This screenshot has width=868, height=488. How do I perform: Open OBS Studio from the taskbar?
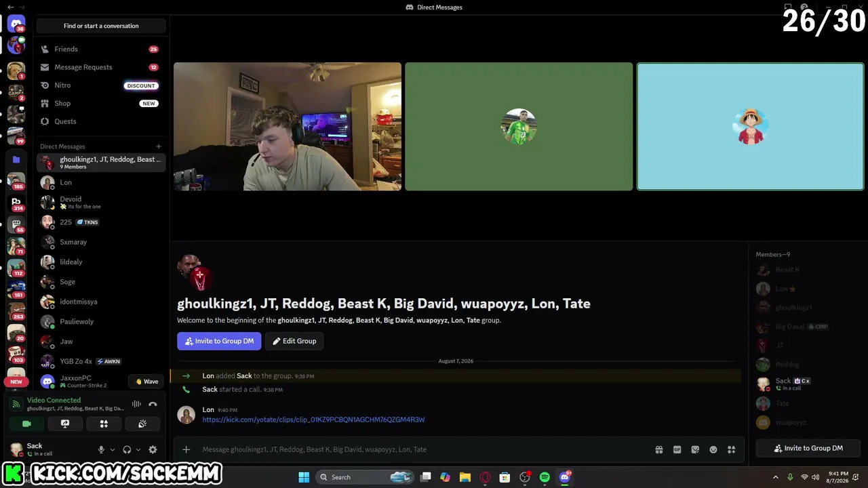525,477
